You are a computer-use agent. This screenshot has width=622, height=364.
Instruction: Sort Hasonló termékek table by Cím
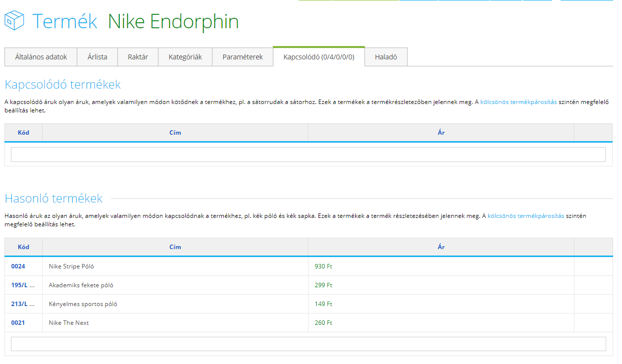pos(175,247)
